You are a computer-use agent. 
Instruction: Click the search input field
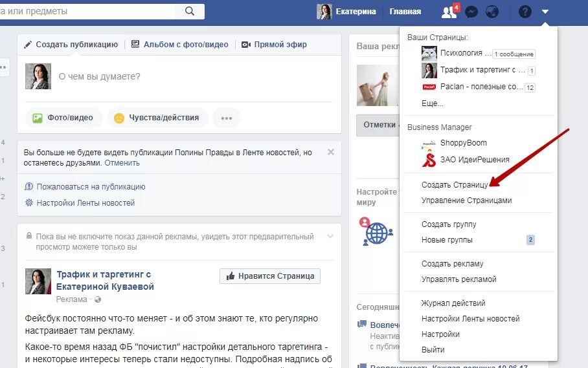pos(87,11)
